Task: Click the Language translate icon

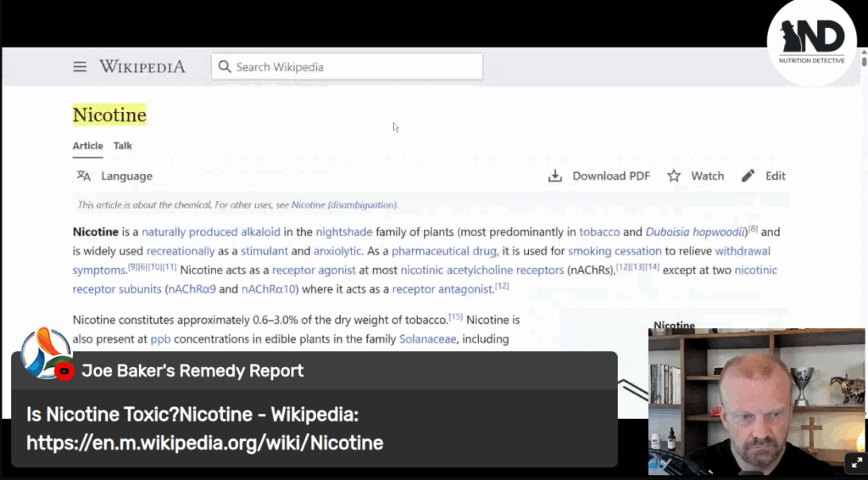Action: [x=84, y=176]
